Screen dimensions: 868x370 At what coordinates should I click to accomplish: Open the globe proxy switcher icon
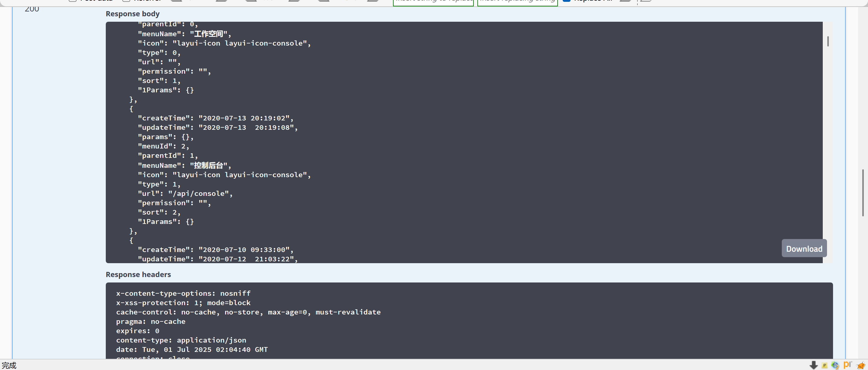tap(835, 365)
